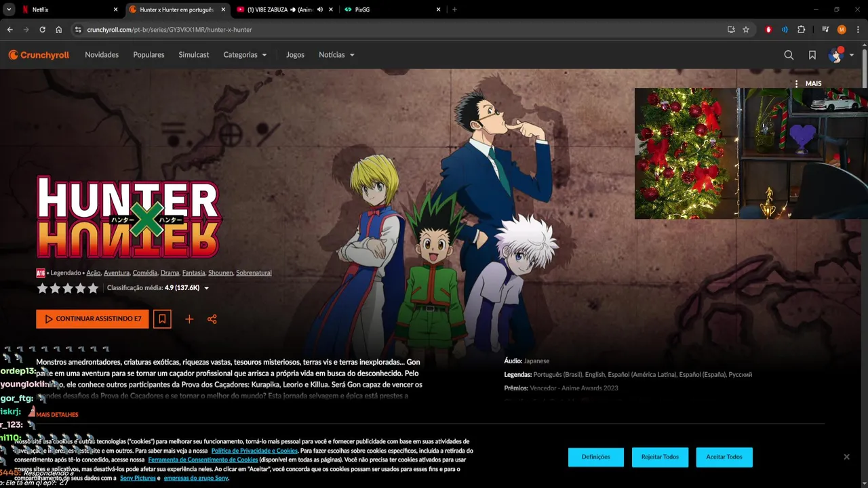Click Continuar Assistindo E7 button
868x488 pixels.
92,319
